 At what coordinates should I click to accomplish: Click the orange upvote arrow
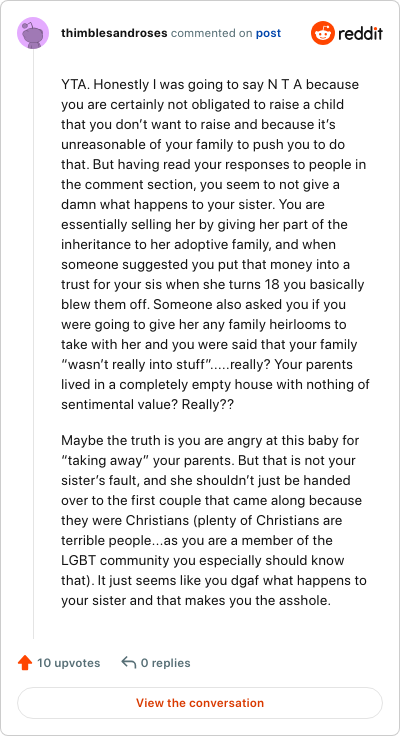pos(24,663)
